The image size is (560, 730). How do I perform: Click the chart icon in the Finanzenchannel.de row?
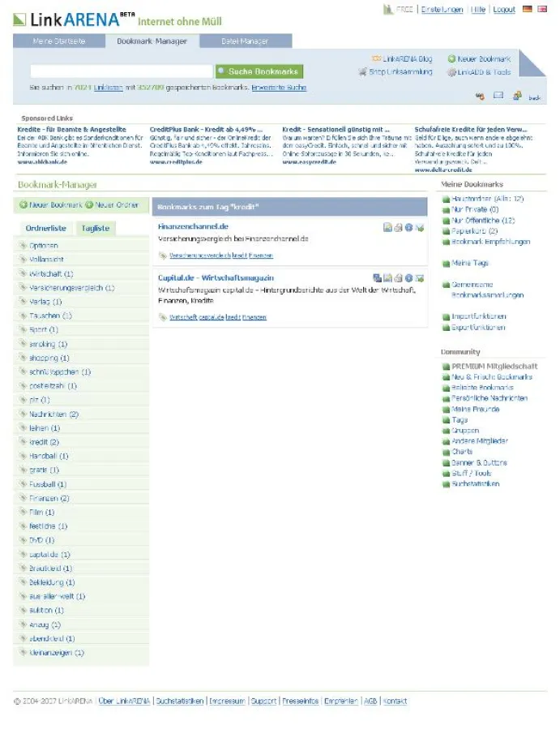(x=387, y=227)
